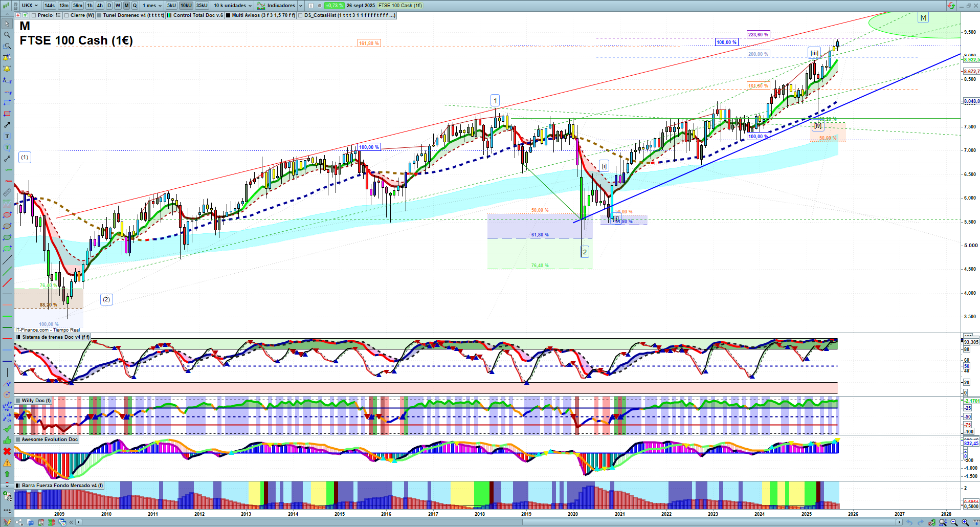This screenshot has width=980, height=527.
Task: Toggle the 35kU view button
Action: tap(202, 6)
